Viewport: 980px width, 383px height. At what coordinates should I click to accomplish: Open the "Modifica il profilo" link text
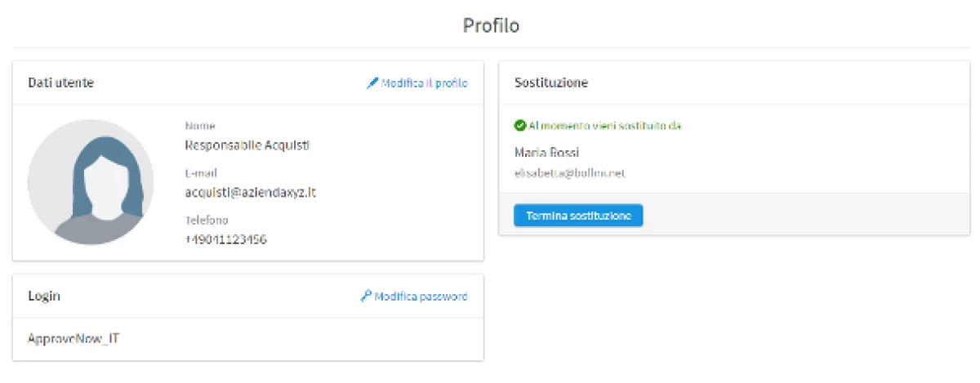(x=425, y=83)
